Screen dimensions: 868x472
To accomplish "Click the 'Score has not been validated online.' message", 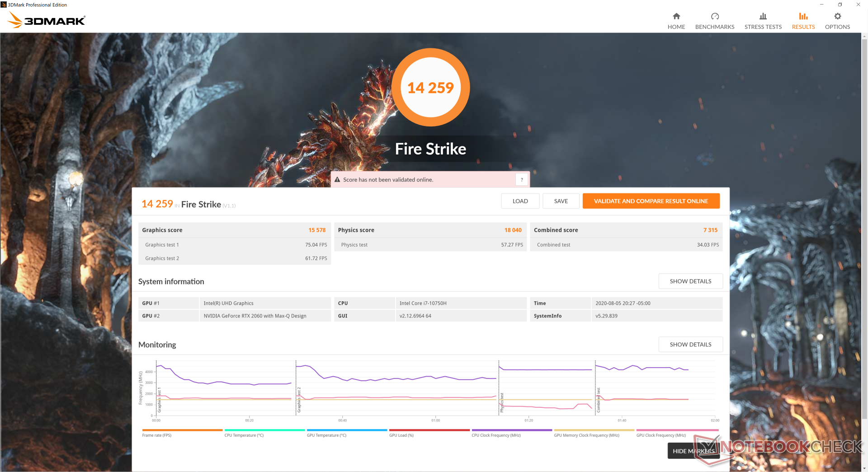I will point(388,180).
